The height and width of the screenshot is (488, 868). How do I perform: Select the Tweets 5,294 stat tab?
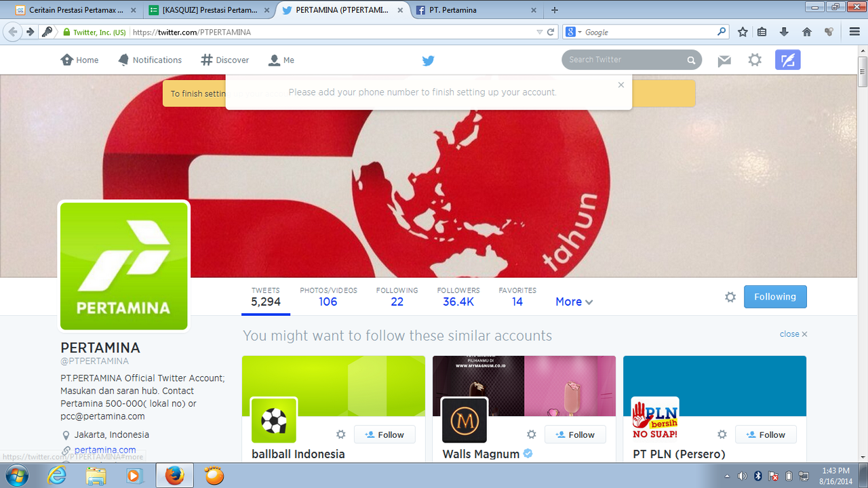(x=266, y=297)
